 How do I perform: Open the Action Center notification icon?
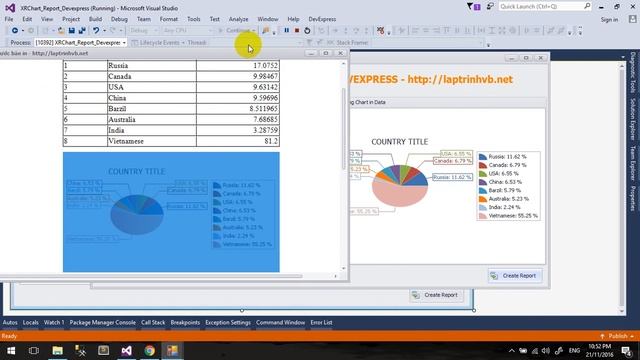627,351
